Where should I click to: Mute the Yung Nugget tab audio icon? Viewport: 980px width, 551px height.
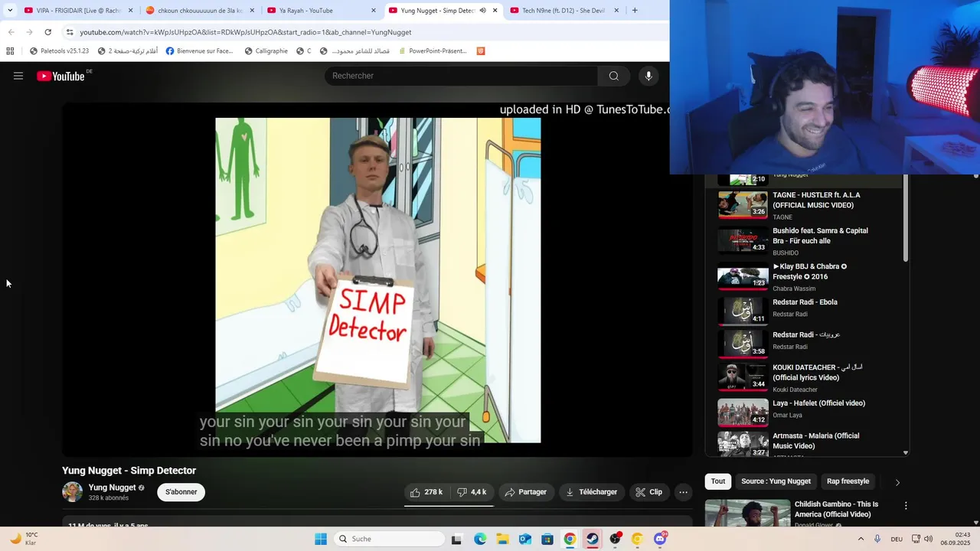(x=482, y=11)
